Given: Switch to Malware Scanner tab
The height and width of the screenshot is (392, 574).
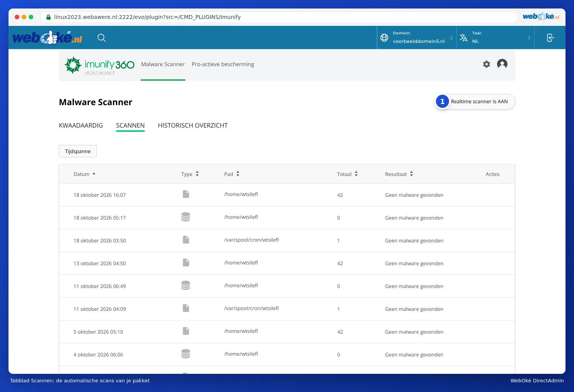Looking at the screenshot, I should tap(163, 64).
